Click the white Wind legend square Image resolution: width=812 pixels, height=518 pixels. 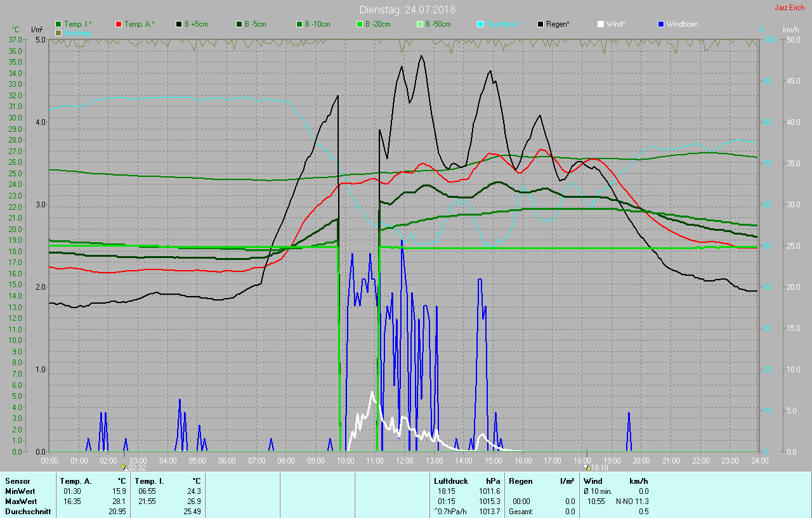point(601,24)
